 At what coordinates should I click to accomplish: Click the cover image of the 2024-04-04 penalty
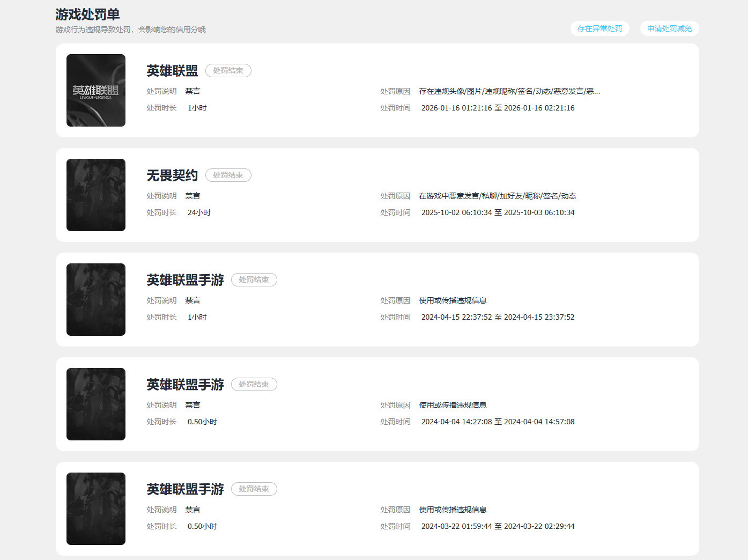click(x=96, y=404)
